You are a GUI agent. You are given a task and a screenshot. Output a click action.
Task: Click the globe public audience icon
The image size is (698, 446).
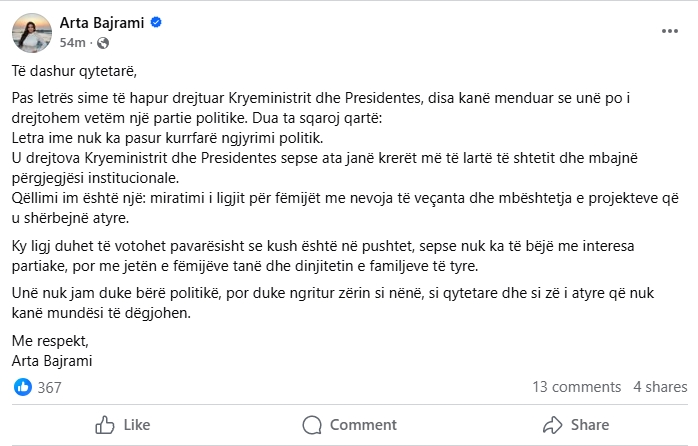tap(103, 43)
